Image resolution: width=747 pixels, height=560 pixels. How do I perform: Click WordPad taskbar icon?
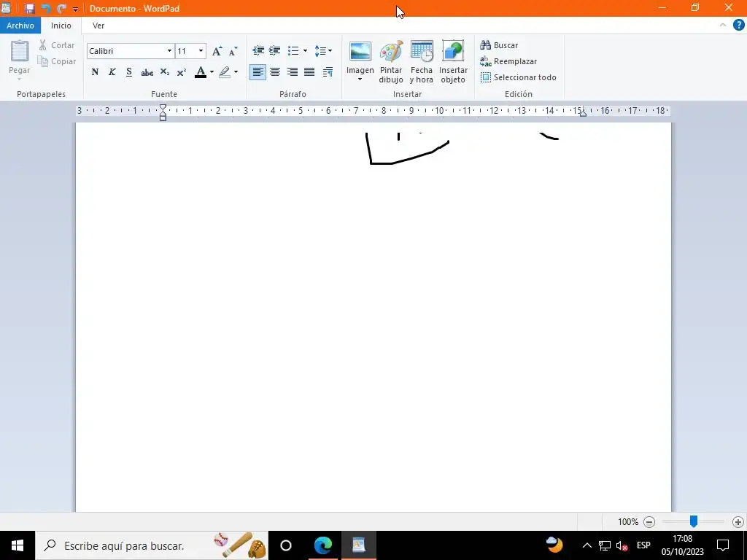(359, 545)
